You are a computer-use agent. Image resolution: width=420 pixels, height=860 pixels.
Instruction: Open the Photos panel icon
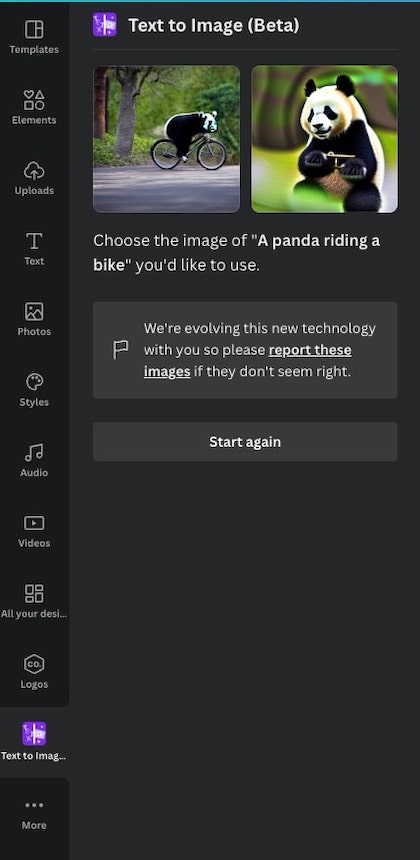click(34, 312)
